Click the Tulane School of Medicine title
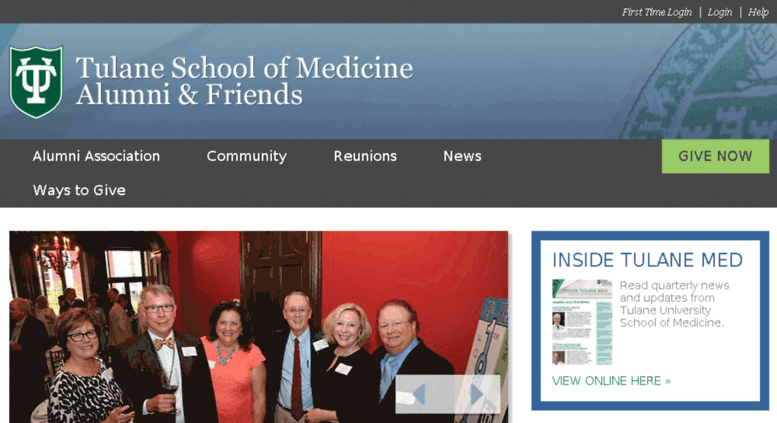The image size is (777, 423). click(x=244, y=68)
